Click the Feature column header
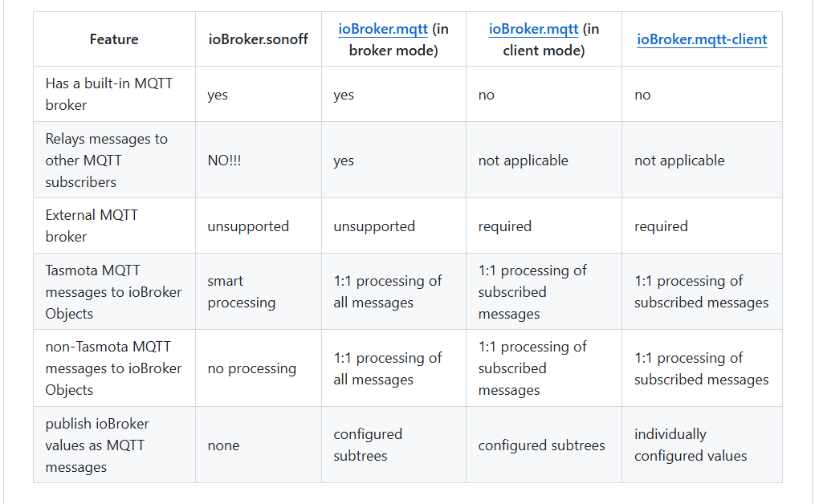Viewport: 815px width, 504px height. tap(114, 39)
